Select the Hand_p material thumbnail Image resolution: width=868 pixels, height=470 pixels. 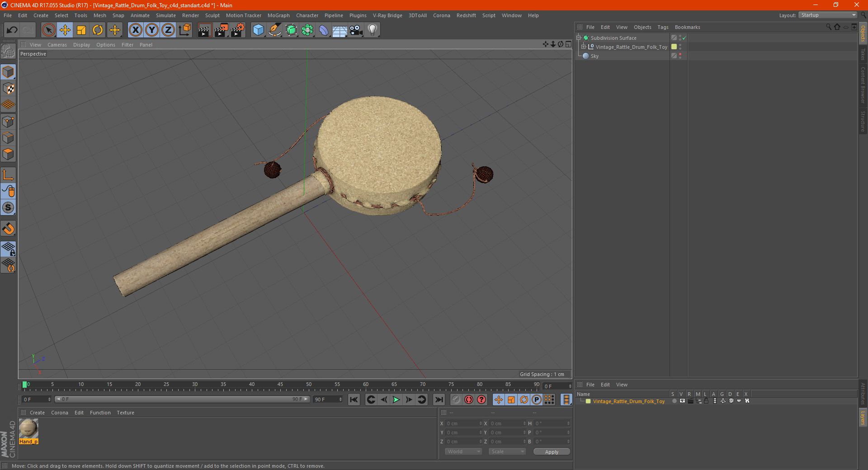tap(28, 428)
